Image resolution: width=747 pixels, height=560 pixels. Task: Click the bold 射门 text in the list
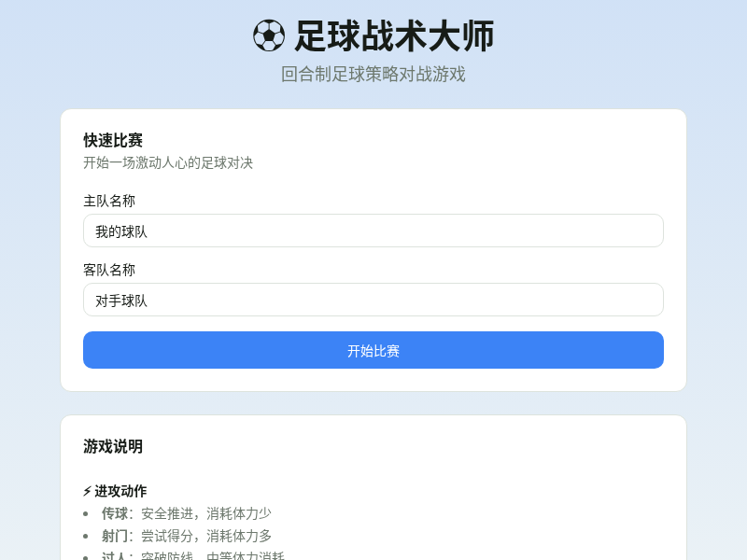click(x=116, y=536)
